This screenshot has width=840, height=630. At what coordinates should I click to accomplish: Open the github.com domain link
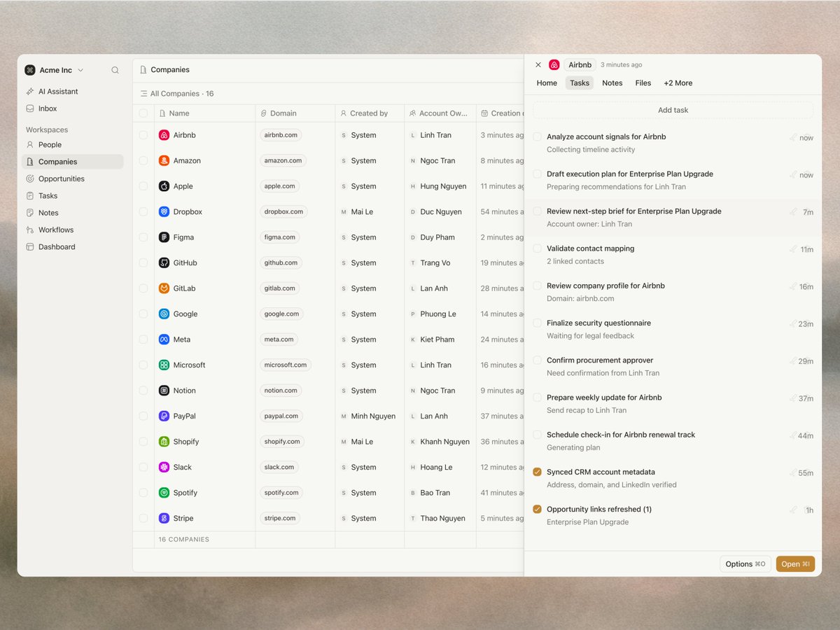(281, 263)
